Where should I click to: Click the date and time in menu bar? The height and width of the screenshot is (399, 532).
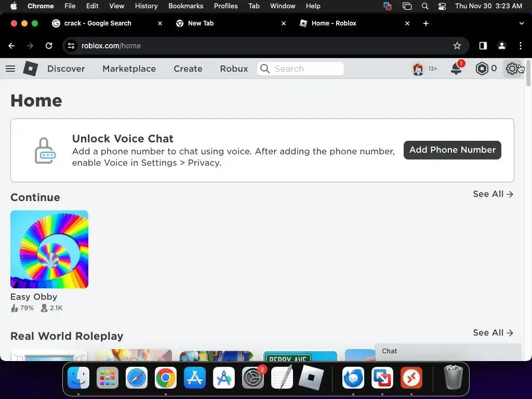(488, 6)
